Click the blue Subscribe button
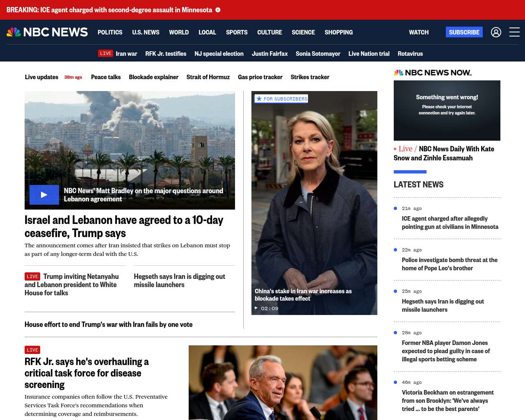This screenshot has width=525, height=420. (x=464, y=32)
